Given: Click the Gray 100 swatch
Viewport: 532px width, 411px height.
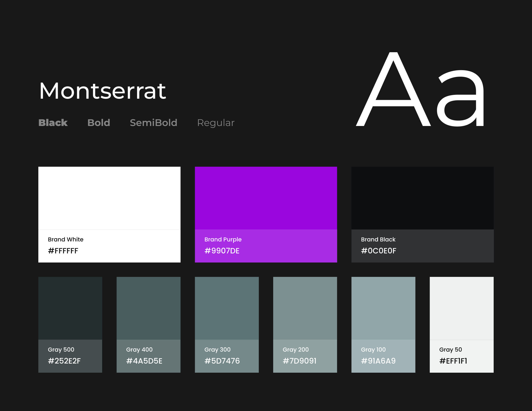Looking at the screenshot, I should (x=383, y=308).
